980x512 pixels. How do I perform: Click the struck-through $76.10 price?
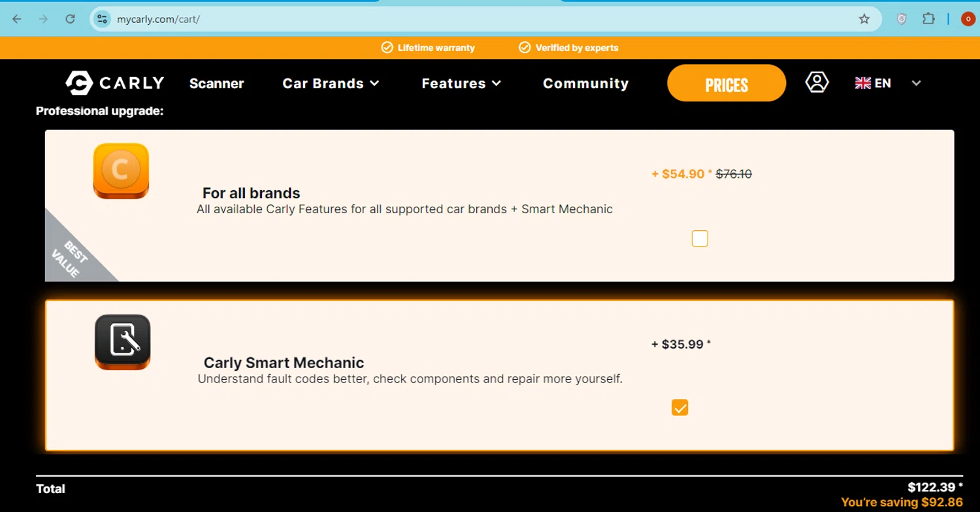734,174
